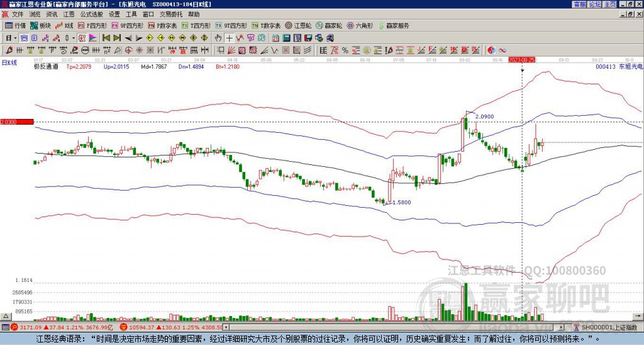Jump to last bar with green skip-forward icon
644x345 pixels.
[x=117, y=38]
